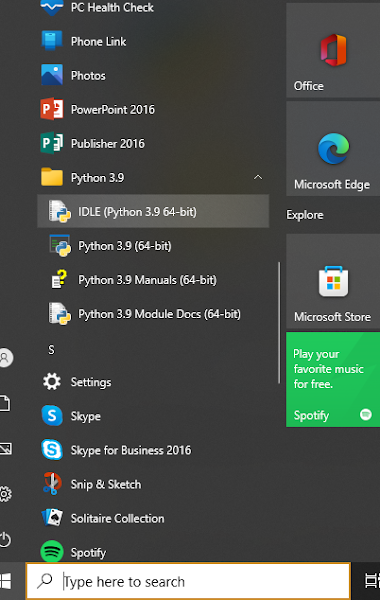This screenshot has width=380, height=600.
Task: Click the Windows Start button
Action: [x=6, y=581]
